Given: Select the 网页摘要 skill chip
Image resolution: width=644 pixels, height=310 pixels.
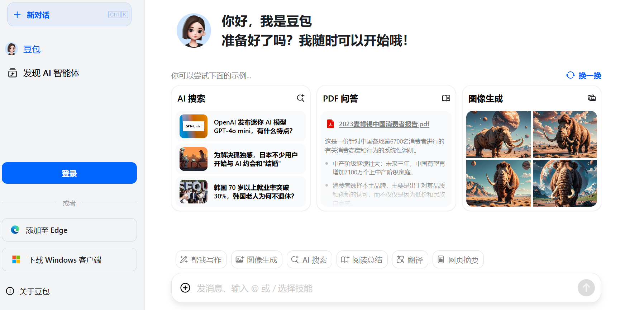Looking at the screenshot, I should pos(458,259).
